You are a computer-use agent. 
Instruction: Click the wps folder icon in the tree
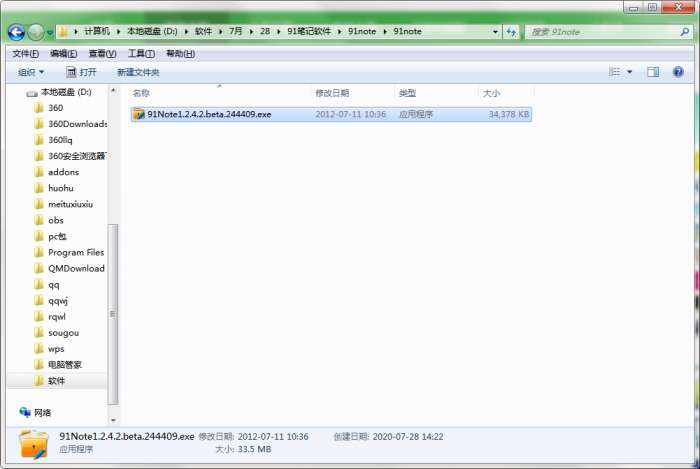[39, 349]
